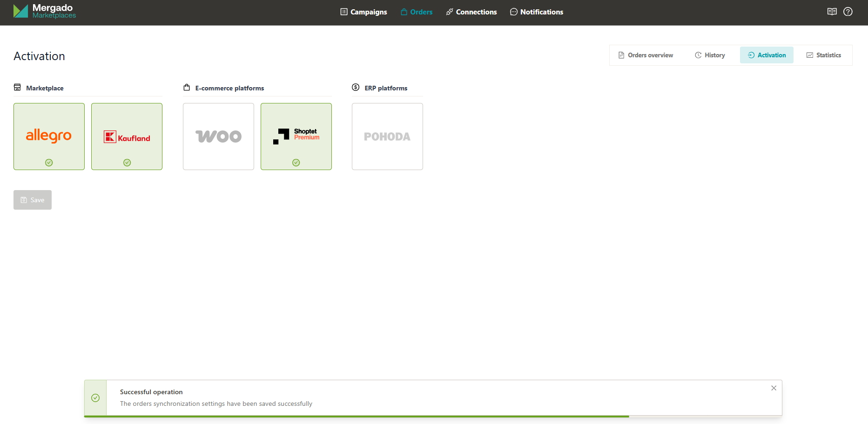Toggle the Kaufland marketplace tile
The width and height of the screenshot is (868, 424).
coord(127,137)
